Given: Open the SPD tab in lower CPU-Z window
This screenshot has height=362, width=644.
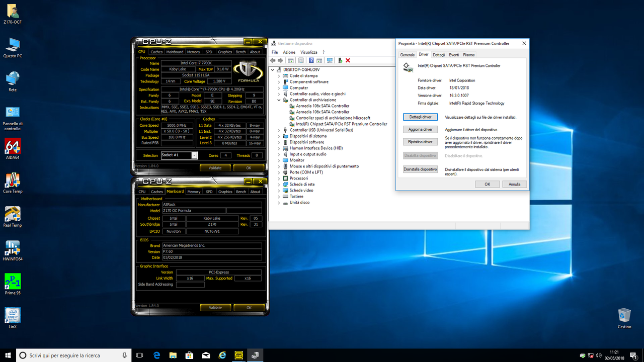Looking at the screenshot, I should click(x=209, y=192).
